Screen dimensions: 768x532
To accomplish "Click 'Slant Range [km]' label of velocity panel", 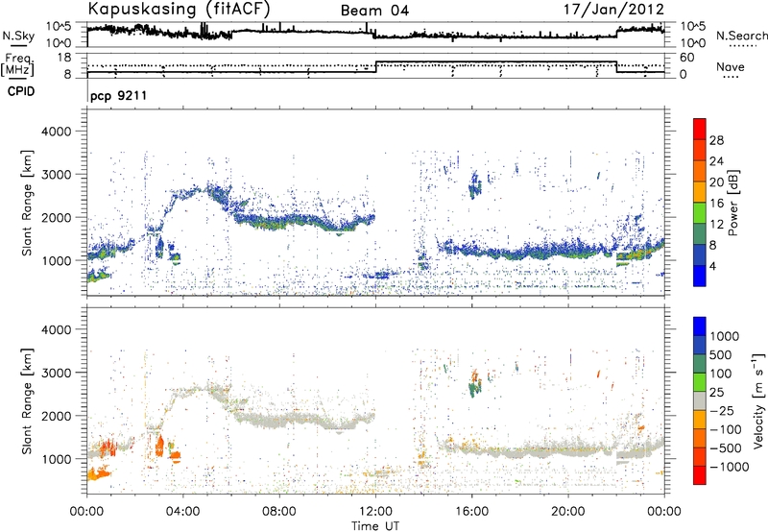I will (x=27, y=400).
